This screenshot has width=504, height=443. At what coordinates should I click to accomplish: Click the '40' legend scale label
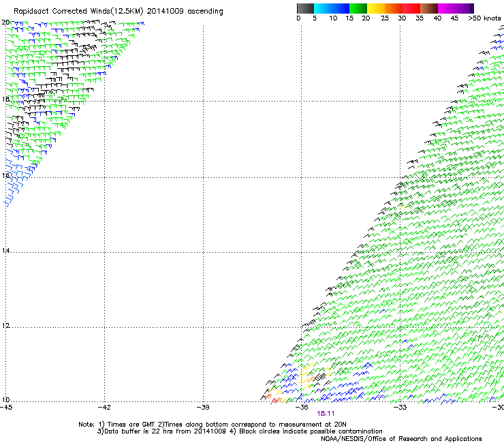[x=437, y=18]
